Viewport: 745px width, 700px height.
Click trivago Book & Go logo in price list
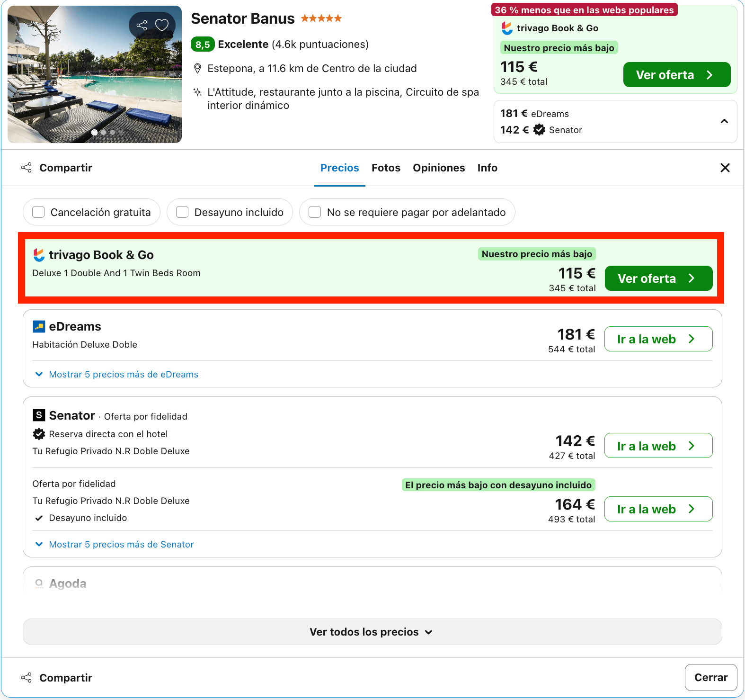(39, 255)
